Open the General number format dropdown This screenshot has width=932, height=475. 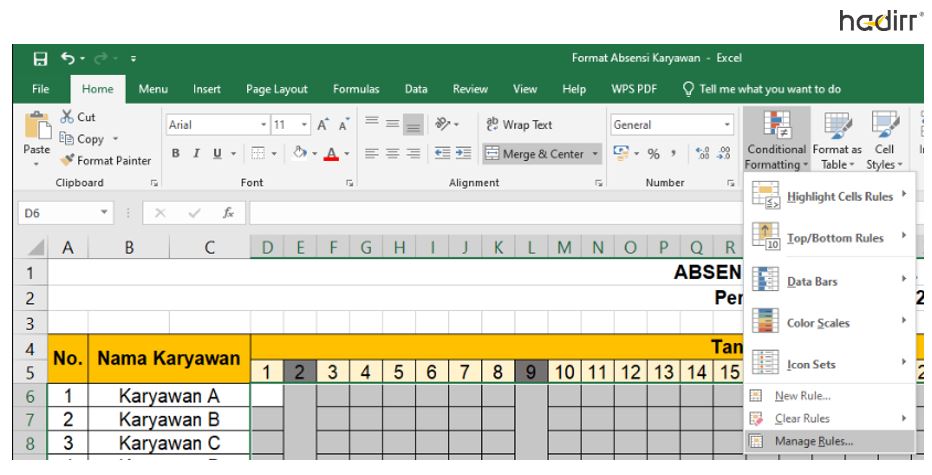(x=726, y=125)
